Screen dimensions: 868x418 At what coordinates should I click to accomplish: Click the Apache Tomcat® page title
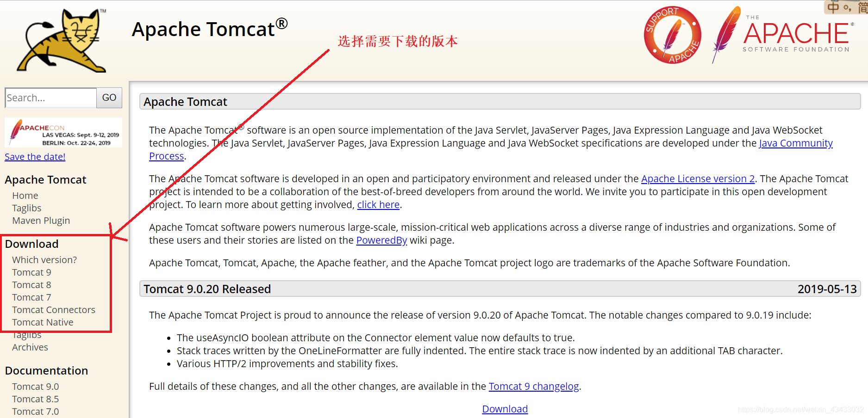tap(210, 29)
